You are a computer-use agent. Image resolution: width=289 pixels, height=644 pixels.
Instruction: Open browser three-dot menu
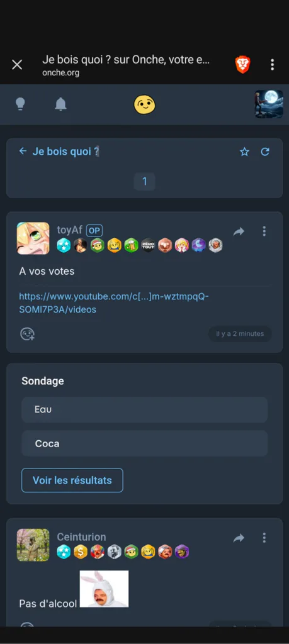click(x=272, y=65)
